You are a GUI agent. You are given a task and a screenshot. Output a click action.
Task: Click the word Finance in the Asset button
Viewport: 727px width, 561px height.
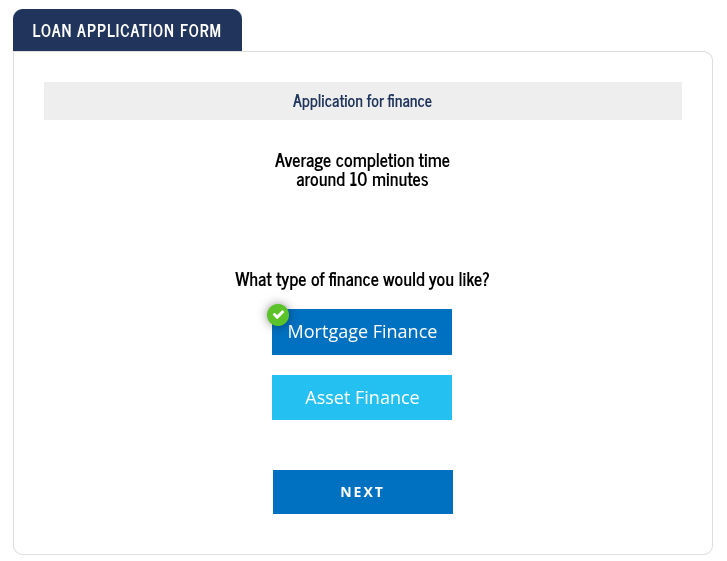(x=388, y=398)
